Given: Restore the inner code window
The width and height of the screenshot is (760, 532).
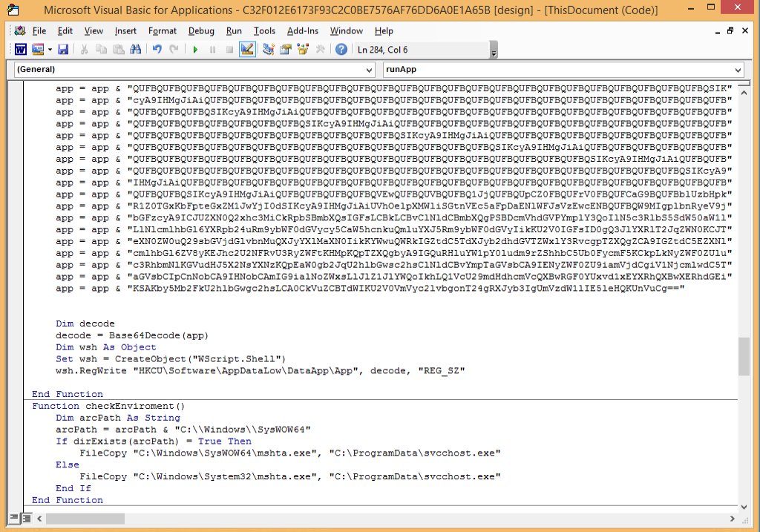Looking at the screenshot, I should click(730, 30).
